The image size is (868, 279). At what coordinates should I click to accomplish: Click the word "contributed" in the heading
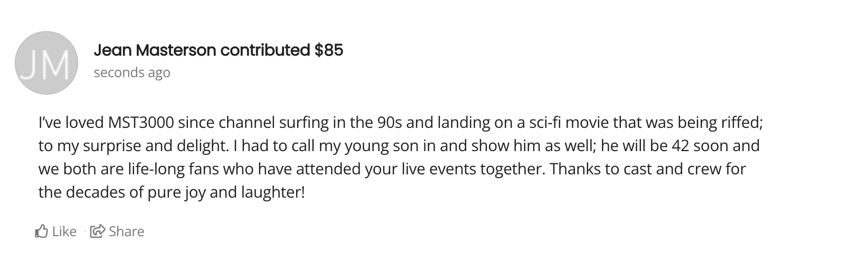[265, 50]
